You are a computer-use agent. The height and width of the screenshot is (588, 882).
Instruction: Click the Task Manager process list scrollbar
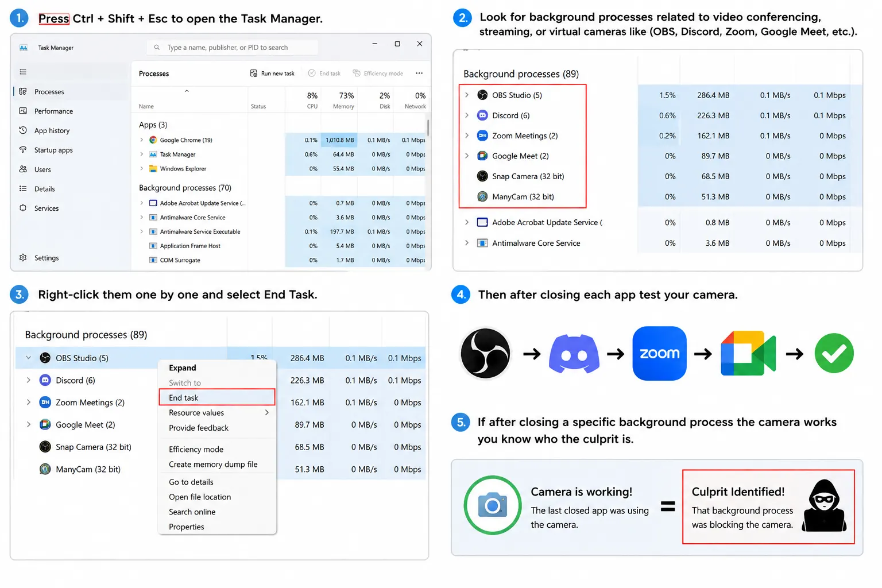point(428,127)
